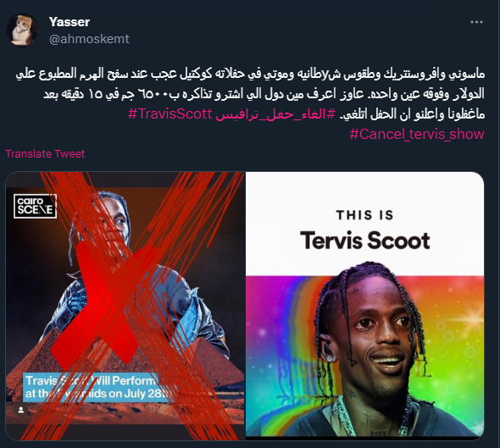
Task: Click the 'Travis Scott Will Perform' caption line
Action: 92,380
